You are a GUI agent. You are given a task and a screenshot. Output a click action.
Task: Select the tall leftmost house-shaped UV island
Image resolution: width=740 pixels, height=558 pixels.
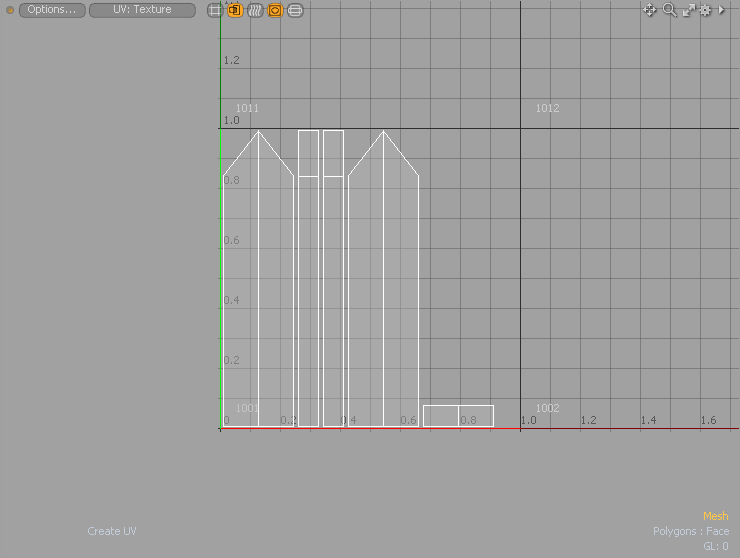(258, 300)
